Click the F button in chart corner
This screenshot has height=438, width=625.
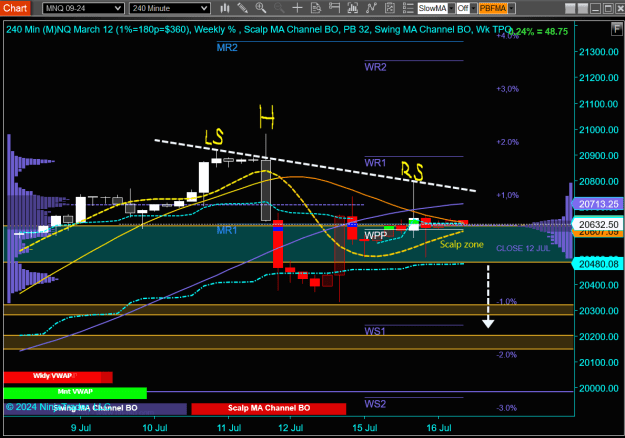(617, 29)
